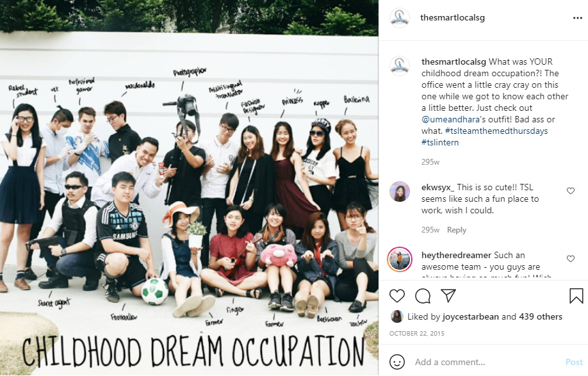Image resolution: width=588 pixels, height=376 pixels.
Task: Open ekwsyx_ profile avatar
Action: (400, 192)
